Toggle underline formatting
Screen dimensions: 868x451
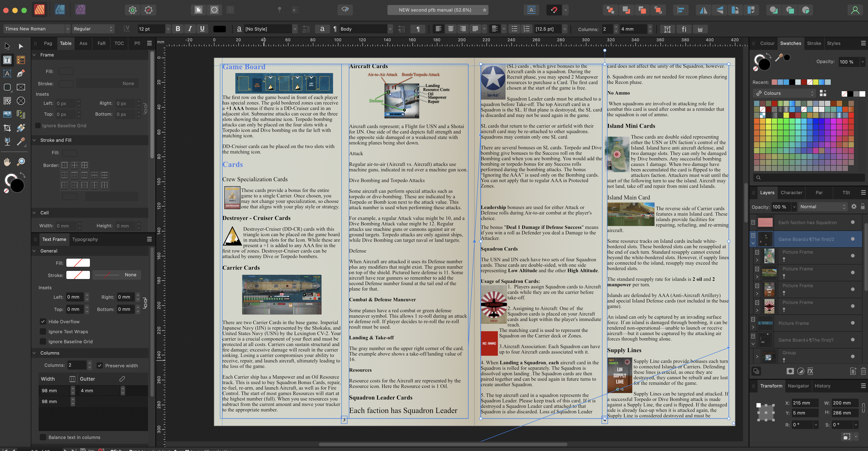click(202, 29)
